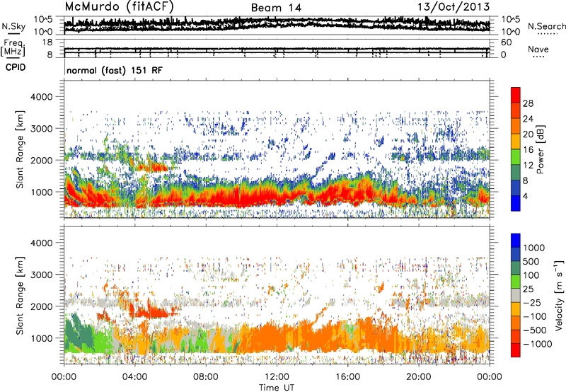This screenshot has width=566, height=392.
Task: Click the 'Time UT' axis title
Action: [277, 388]
